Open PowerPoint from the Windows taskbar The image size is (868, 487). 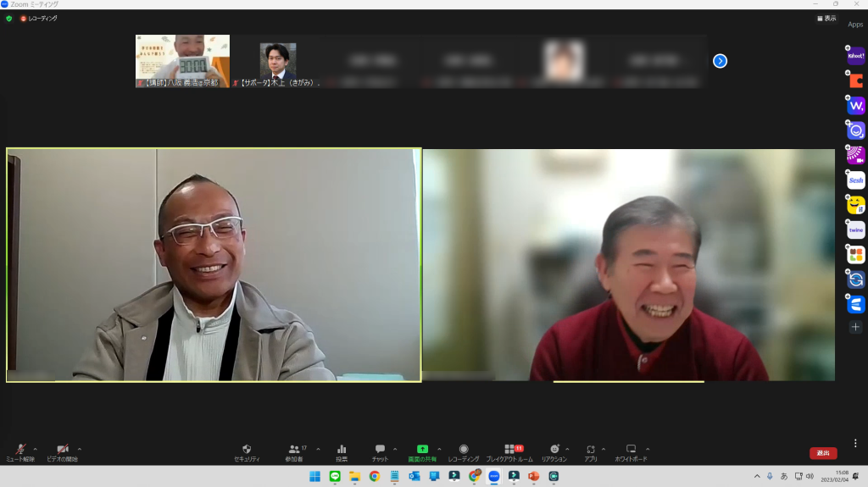click(x=534, y=476)
